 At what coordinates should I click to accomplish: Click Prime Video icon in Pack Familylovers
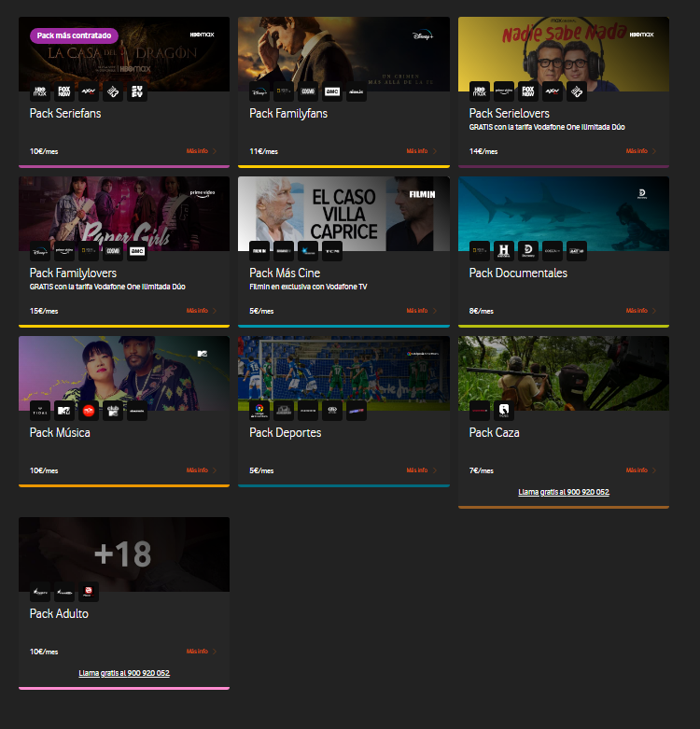pyautogui.click(x=64, y=251)
